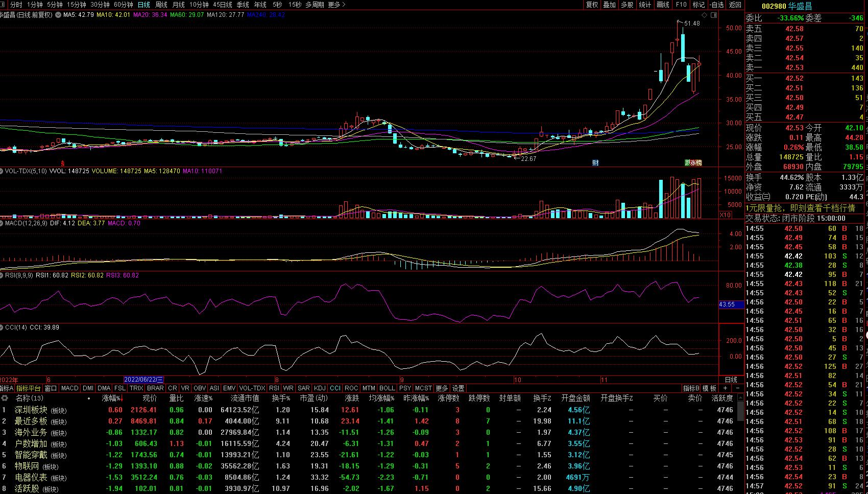The image size is (868, 494).
Task: Click the 标记 mark button
Action: coord(698,5)
